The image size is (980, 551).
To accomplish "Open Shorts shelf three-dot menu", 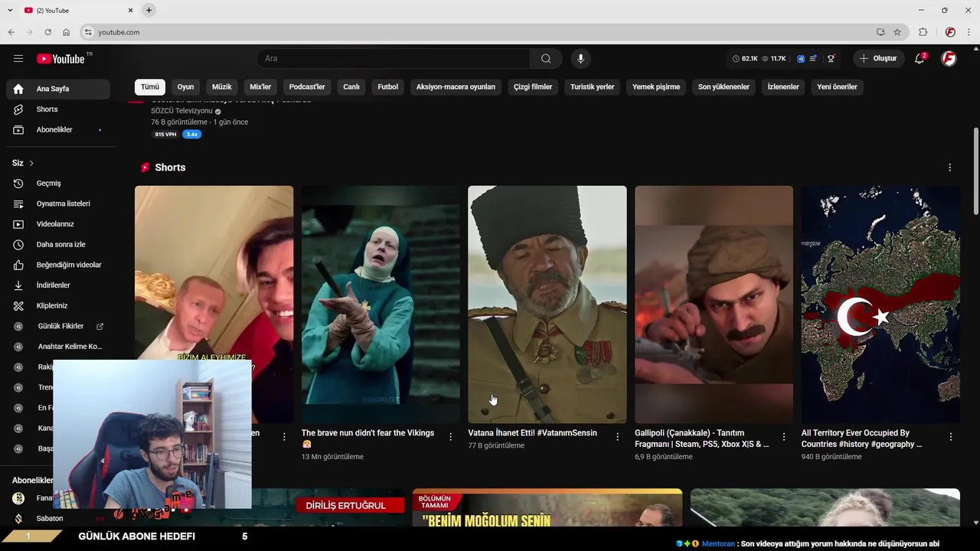I will [x=950, y=168].
